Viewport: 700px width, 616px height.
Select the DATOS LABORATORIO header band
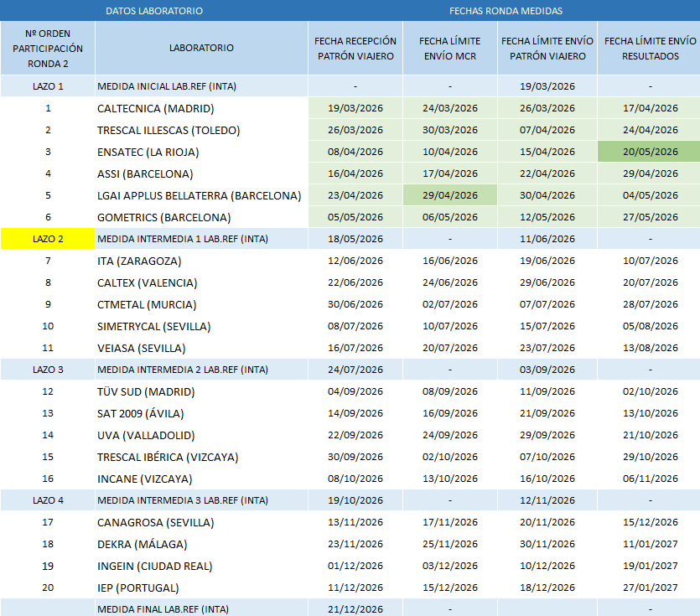tap(154, 11)
